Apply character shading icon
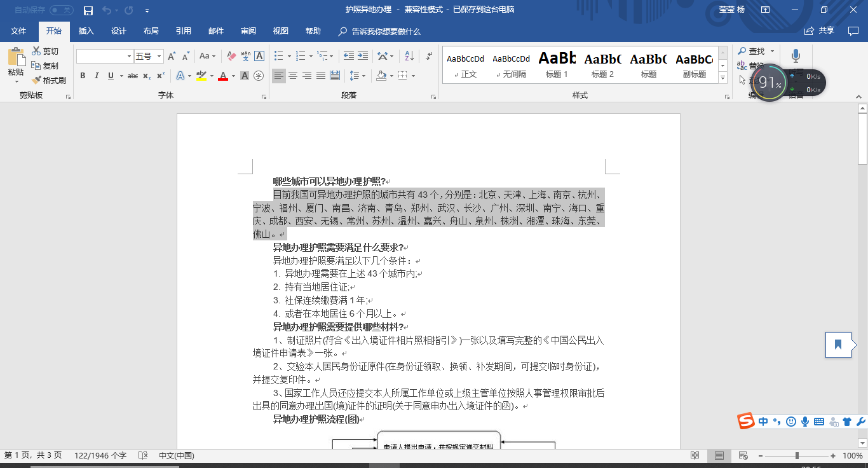 245,76
